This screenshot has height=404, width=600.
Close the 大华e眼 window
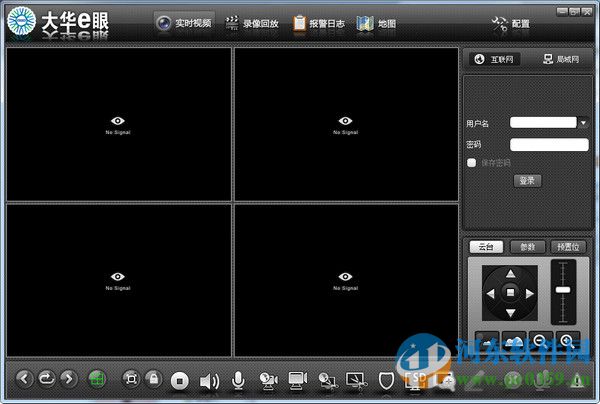[x=587, y=12]
